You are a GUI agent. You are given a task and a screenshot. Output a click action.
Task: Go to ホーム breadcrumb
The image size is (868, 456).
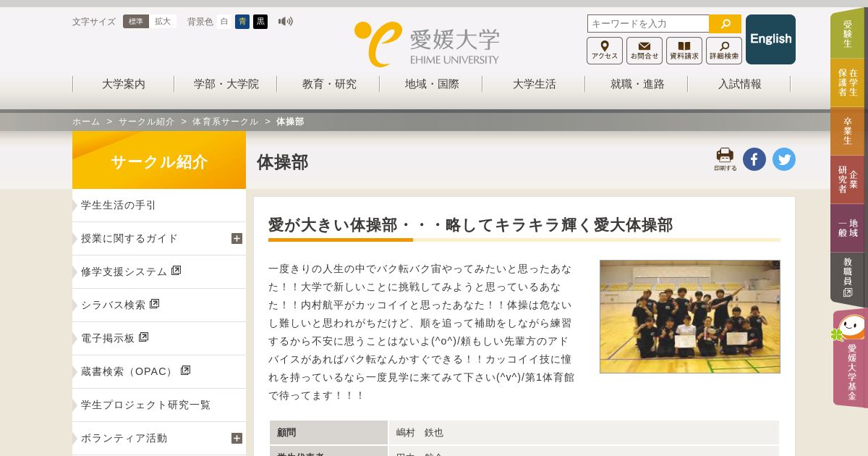click(86, 122)
